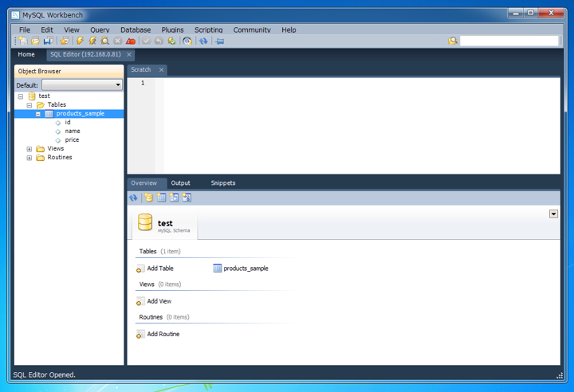Expand the Routines folder
The width and height of the screenshot is (574, 392).
coord(29,158)
